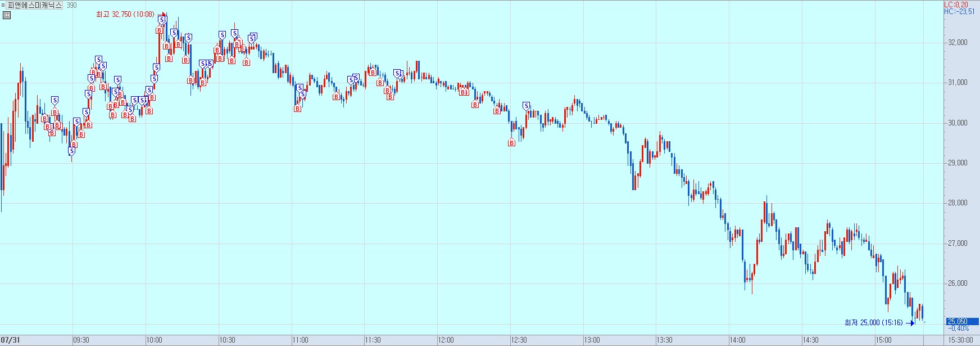Click the LC:0.20 indicator text
This screenshot has width=980, height=346.
click(x=956, y=5)
